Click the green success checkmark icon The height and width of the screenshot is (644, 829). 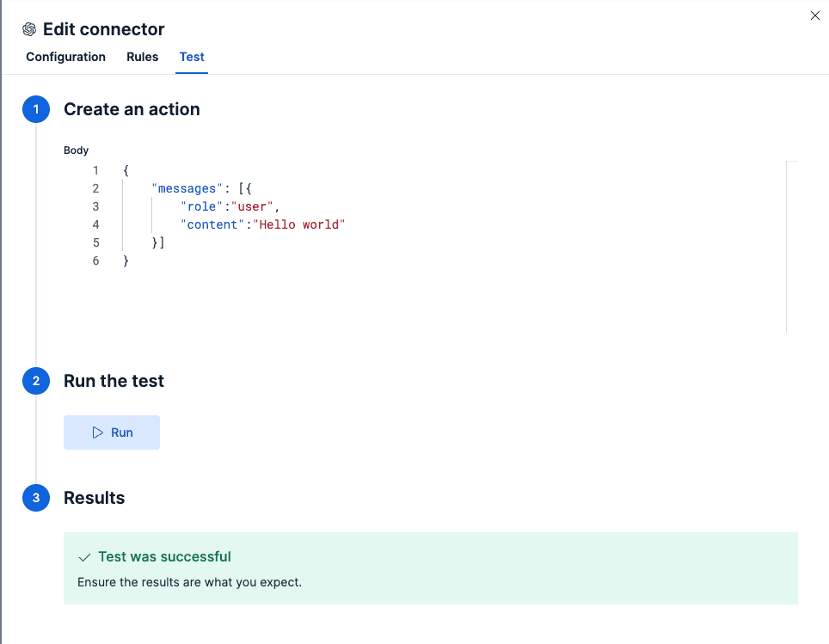(84, 557)
